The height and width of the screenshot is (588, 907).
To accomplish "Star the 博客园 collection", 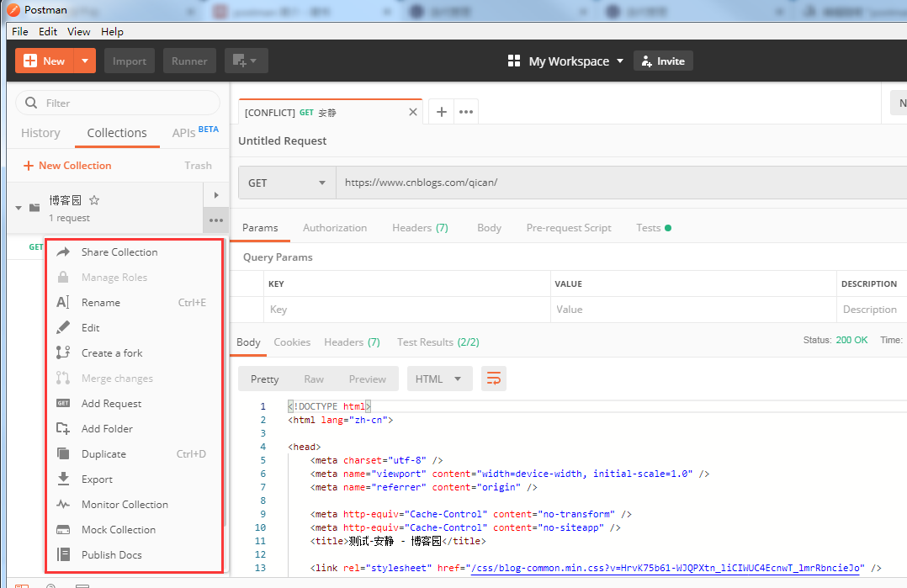I will pos(94,200).
